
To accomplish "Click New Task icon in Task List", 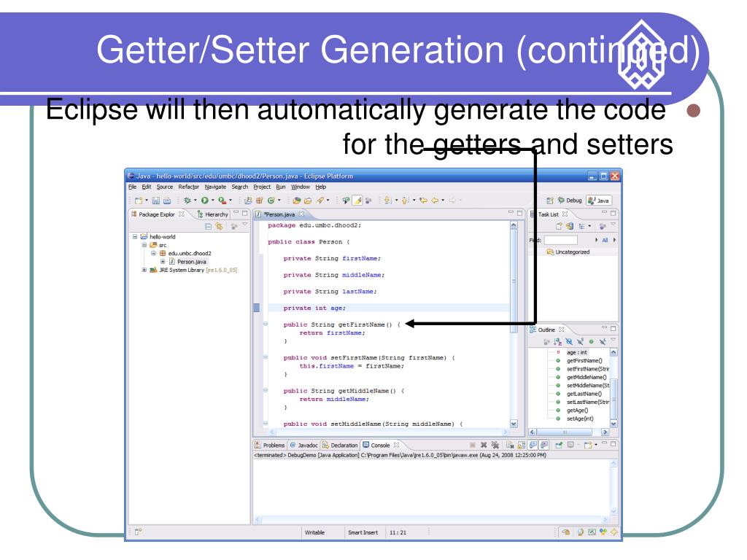I will pos(559,227).
